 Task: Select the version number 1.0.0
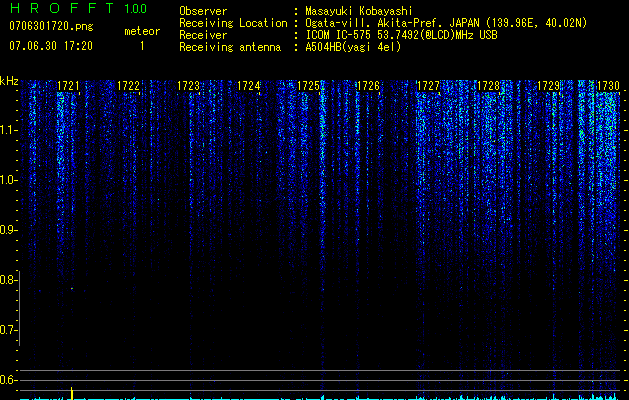click(136, 9)
